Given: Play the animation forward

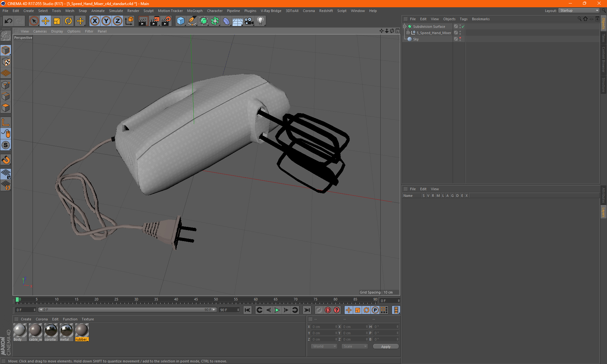Looking at the screenshot, I should (x=277, y=310).
